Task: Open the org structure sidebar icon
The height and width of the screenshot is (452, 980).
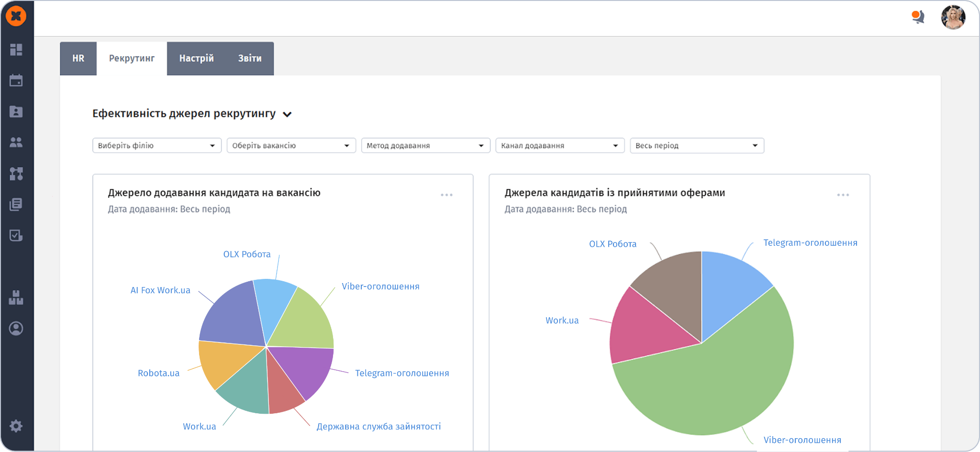Action: [16, 174]
